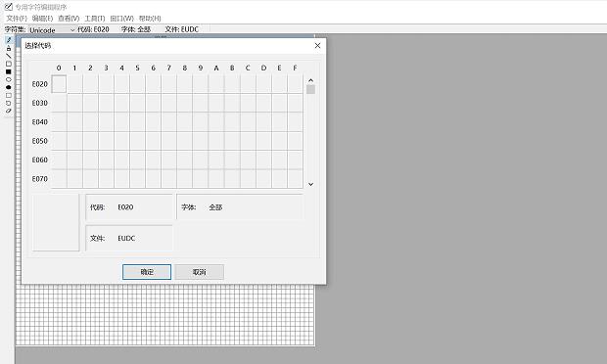Choose the Filled Rectangle tool

(x=9, y=72)
